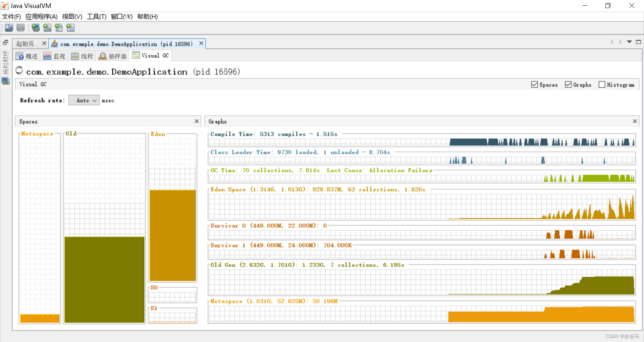Viewport: 644px width, 342px height.
Task: Open the 工具(T) menu
Action: (96, 16)
